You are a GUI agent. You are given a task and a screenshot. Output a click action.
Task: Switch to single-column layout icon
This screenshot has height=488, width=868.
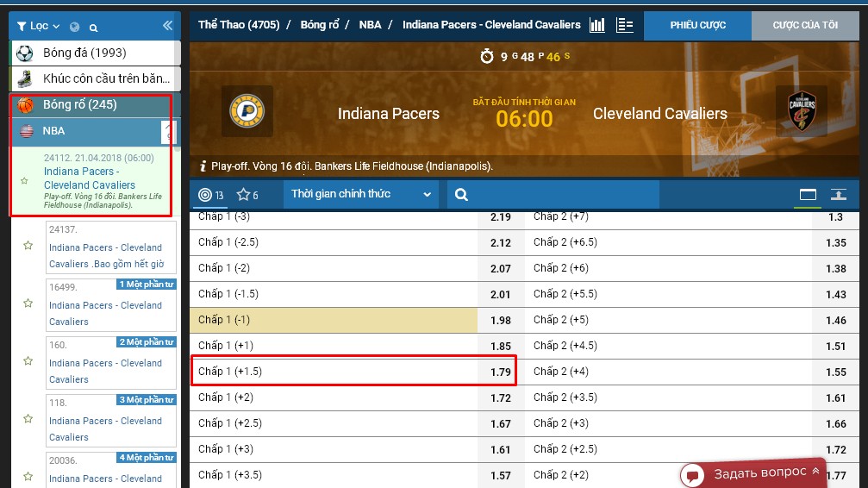(x=808, y=195)
